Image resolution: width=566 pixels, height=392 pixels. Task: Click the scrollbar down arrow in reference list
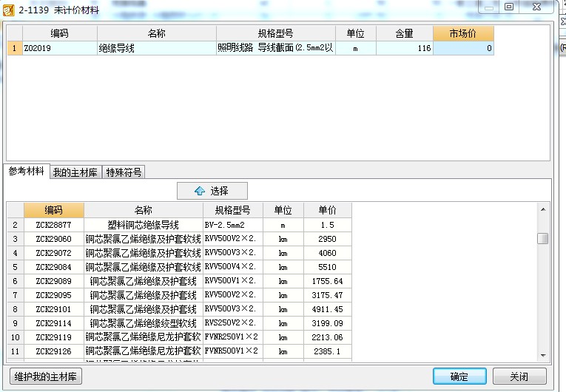coord(543,356)
